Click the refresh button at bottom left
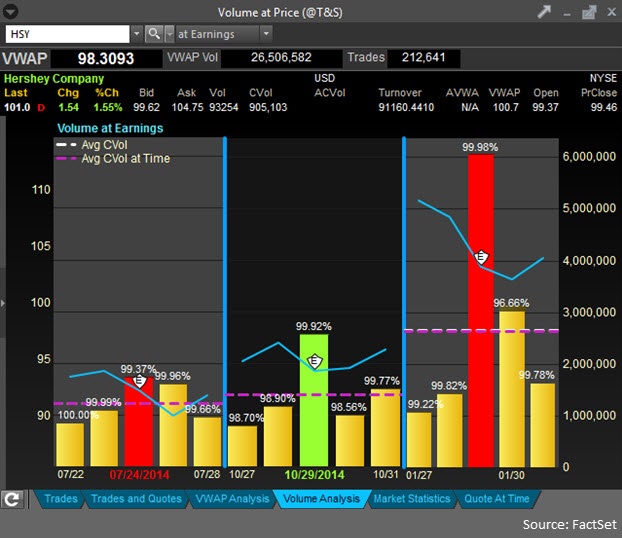The image size is (622, 538). pyautogui.click(x=12, y=499)
